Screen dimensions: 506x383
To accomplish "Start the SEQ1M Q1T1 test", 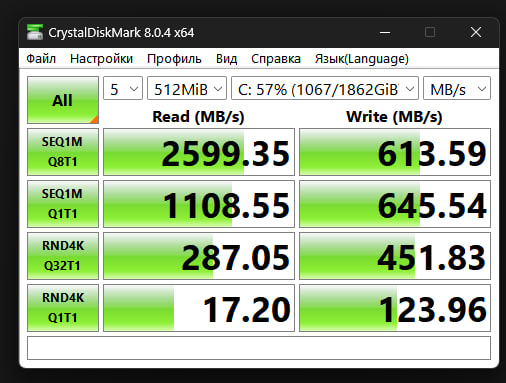I will [63, 204].
